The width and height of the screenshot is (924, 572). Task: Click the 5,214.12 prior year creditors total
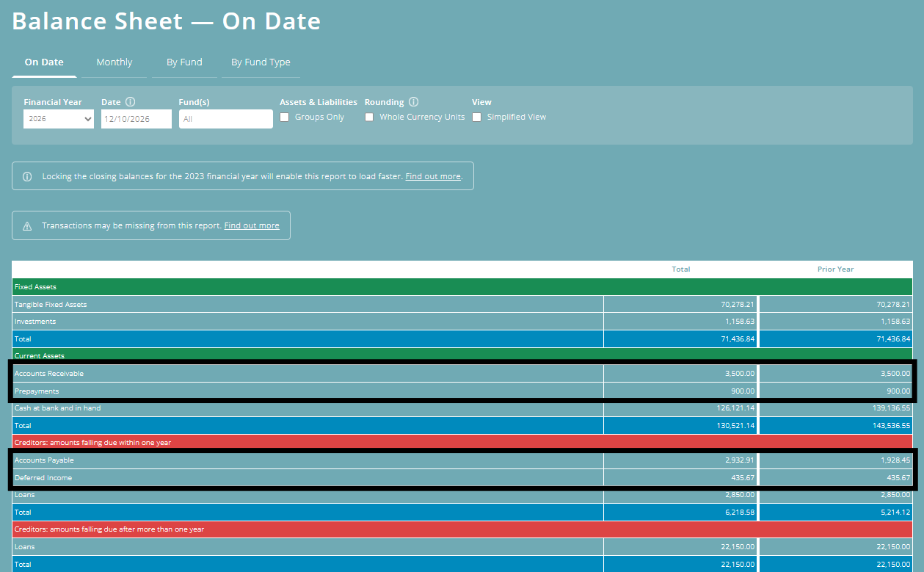tap(895, 513)
